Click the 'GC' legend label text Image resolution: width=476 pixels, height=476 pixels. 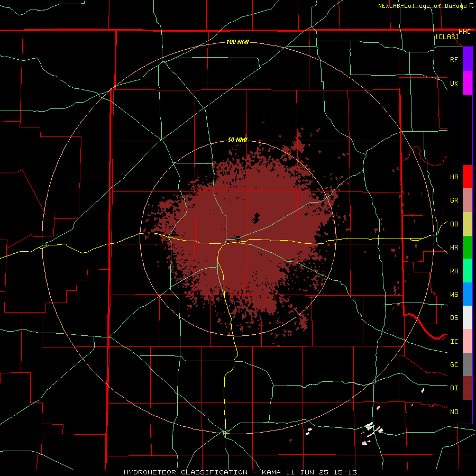point(454,365)
